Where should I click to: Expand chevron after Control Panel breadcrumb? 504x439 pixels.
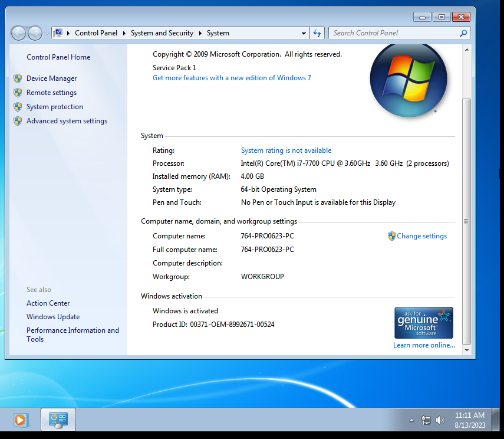124,33
